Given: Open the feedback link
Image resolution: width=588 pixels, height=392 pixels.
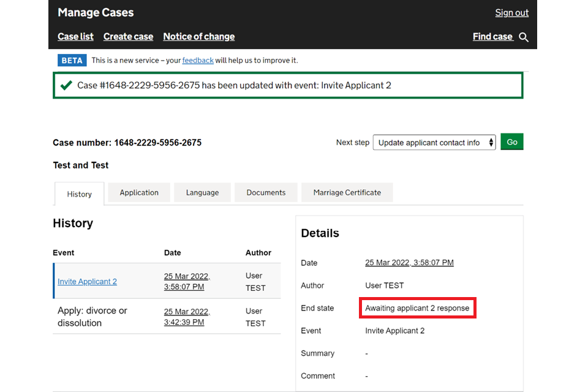Looking at the screenshot, I should click(x=198, y=60).
